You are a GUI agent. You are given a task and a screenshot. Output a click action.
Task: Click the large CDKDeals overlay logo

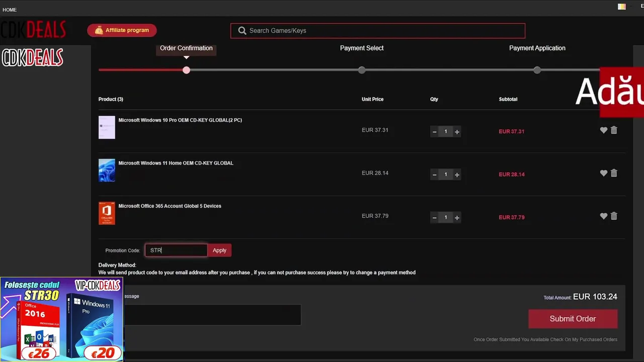[x=32, y=58]
